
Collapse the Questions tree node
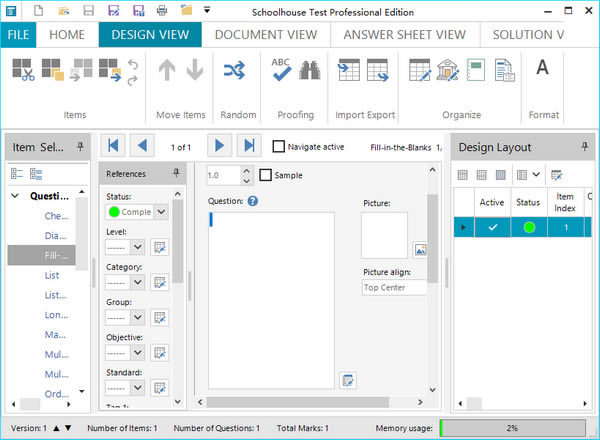coord(16,196)
